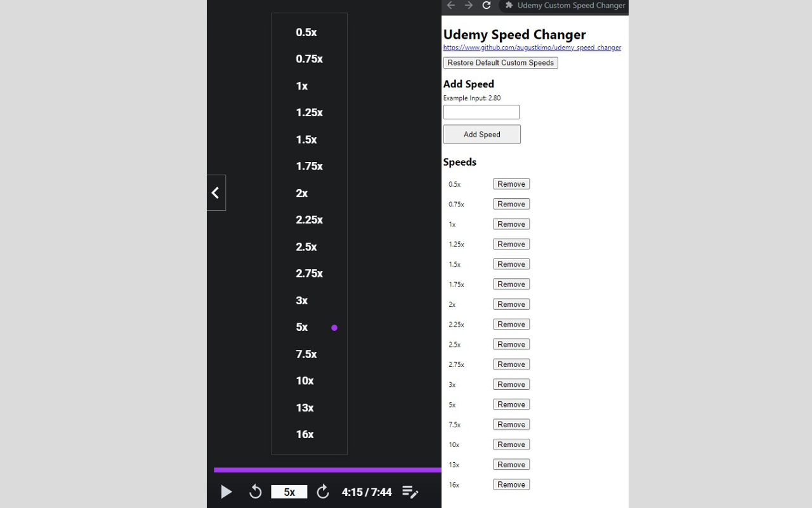812x508 pixels.
Task: Click the browser back arrow
Action: 450,5
